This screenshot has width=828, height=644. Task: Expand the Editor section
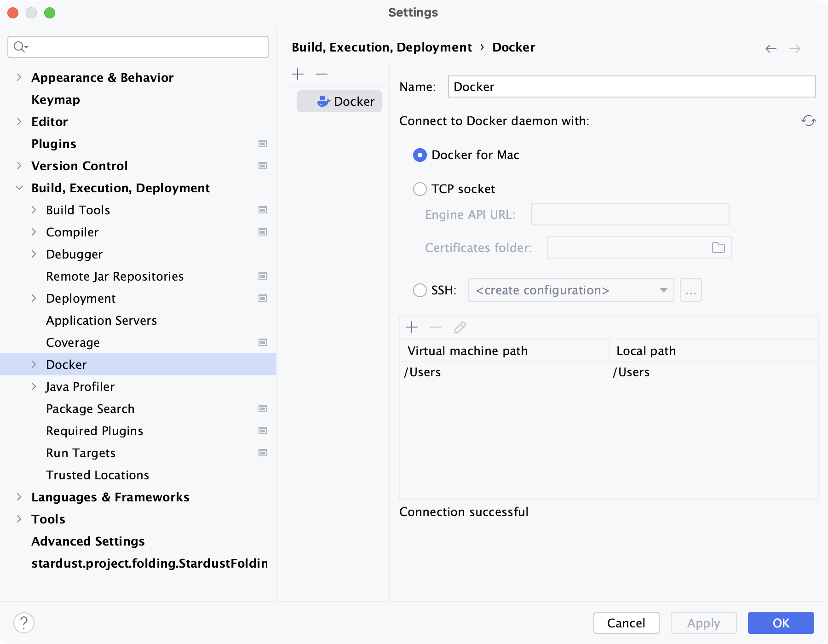pos(19,121)
